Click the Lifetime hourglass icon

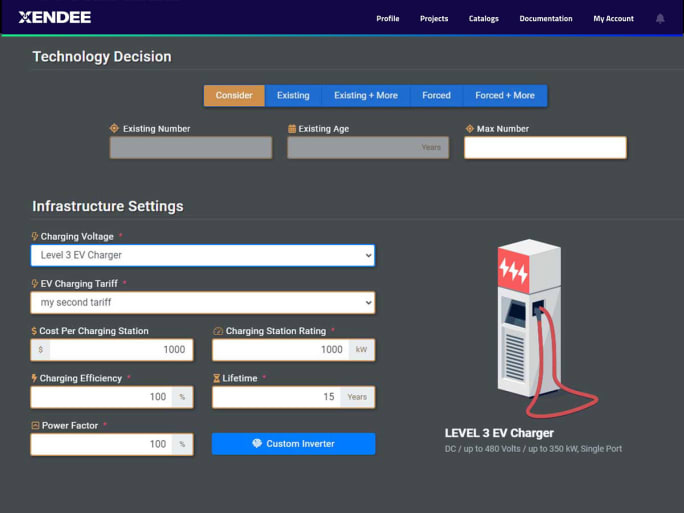[x=217, y=379]
